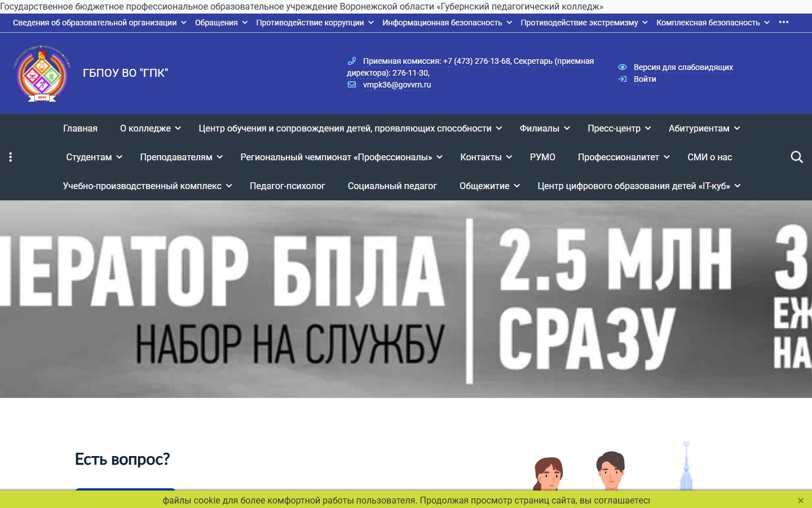The image size is (812, 508).
Task: Open 'Педагог-психолог' page
Action: tap(288, 186)
